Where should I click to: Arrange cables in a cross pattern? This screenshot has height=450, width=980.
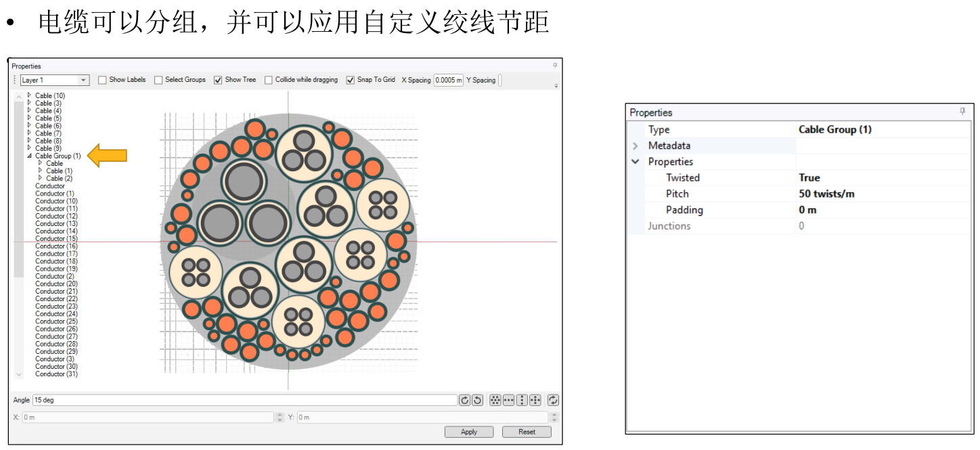coord(535,400)
